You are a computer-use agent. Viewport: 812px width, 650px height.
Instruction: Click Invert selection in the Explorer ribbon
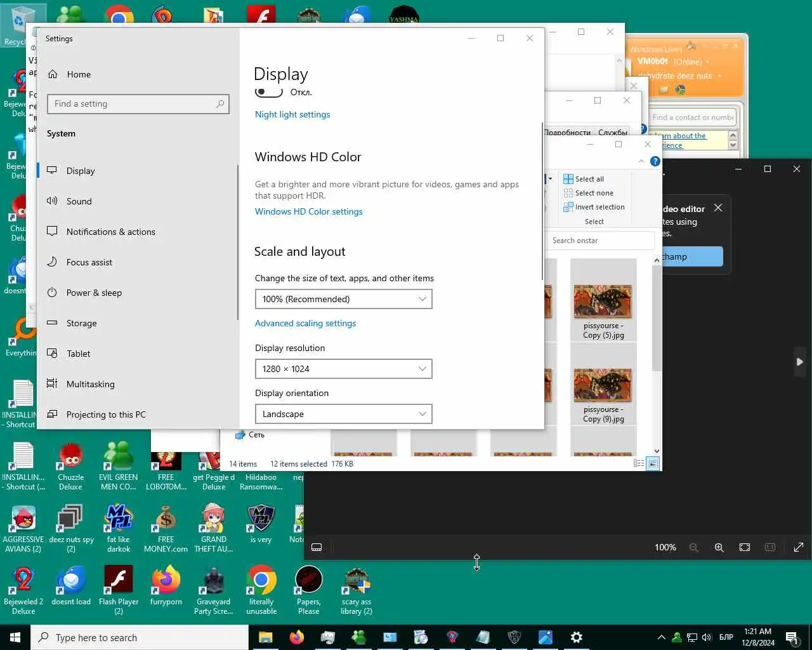click(x=594, y=207)
